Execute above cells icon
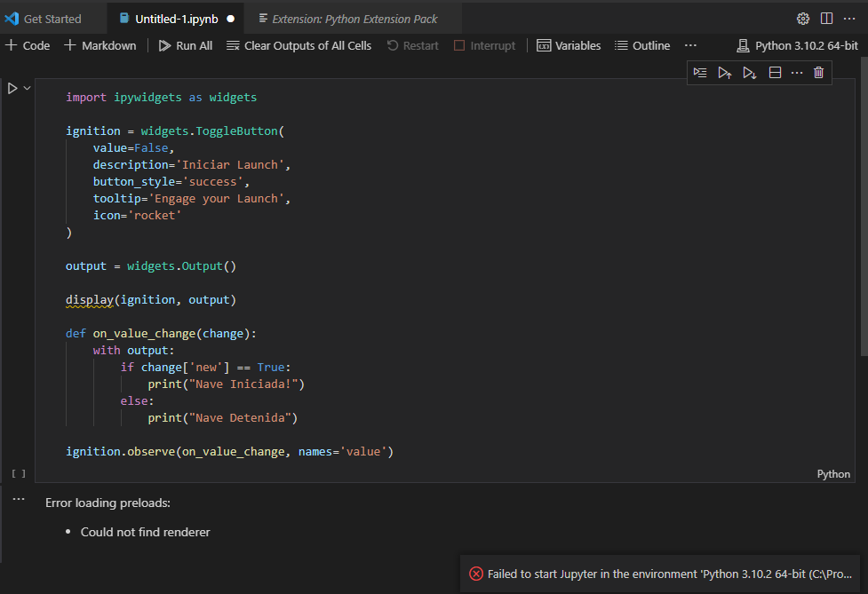 coord(725,73)
